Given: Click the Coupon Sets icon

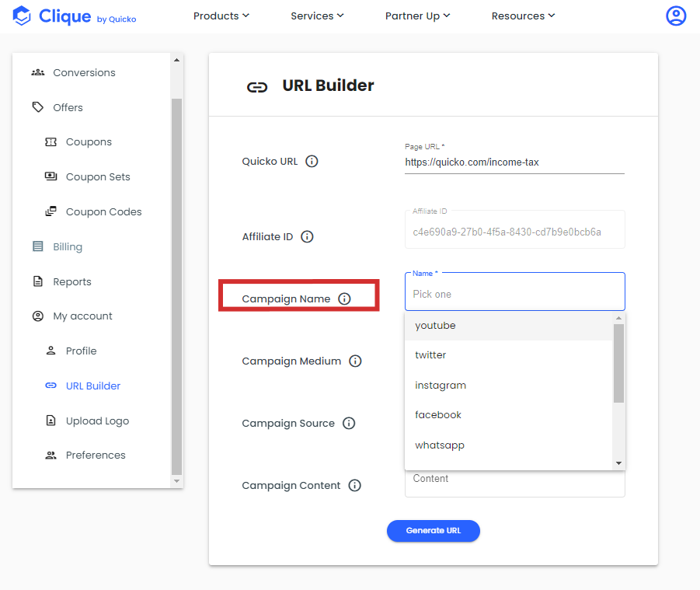Looking at the screenshot, I should click(51, 176).
